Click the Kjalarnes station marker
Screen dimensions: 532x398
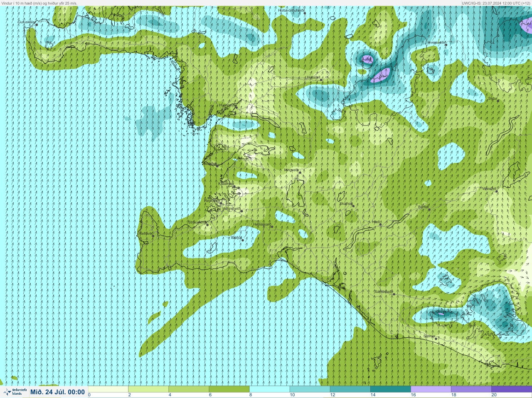click(x=234, y=186)
